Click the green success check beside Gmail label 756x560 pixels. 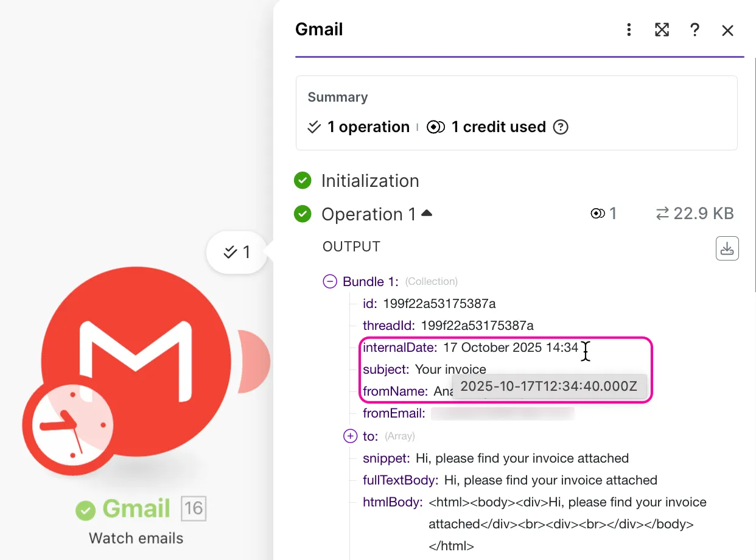pos(85,510)
